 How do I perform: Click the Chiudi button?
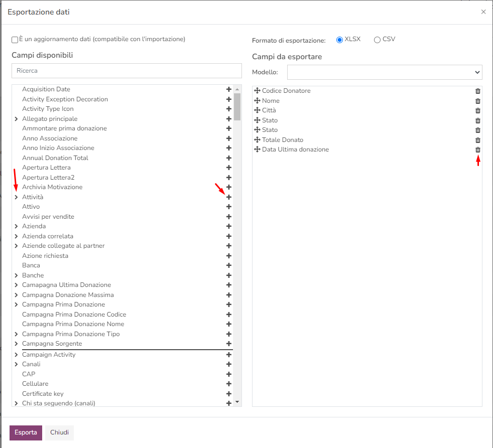click(59, 432)
